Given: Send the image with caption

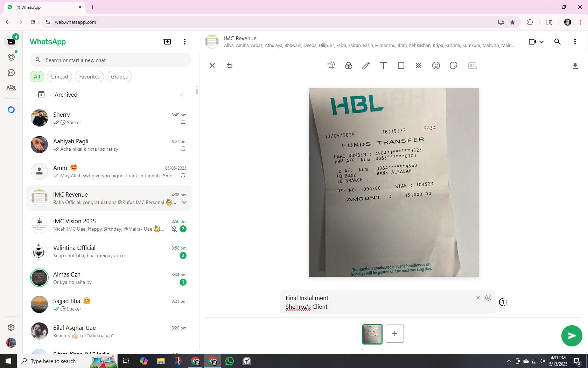Looking at the screenshot, I should (x=572, y=336).
